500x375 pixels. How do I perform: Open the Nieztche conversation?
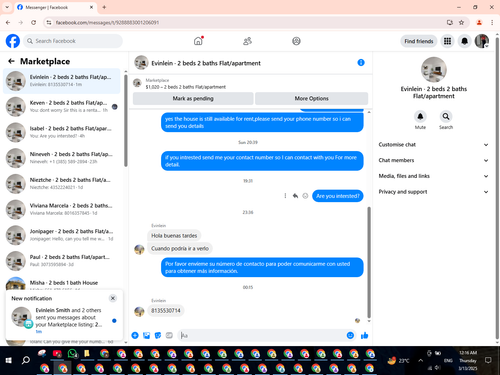tap(62, 183)
